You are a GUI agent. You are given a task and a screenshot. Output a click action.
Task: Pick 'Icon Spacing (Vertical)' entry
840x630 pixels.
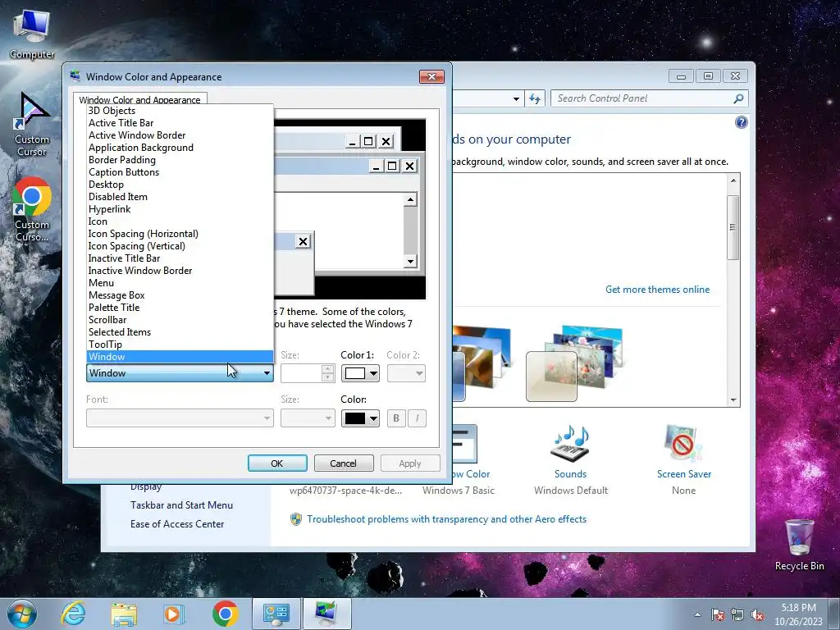180,246
